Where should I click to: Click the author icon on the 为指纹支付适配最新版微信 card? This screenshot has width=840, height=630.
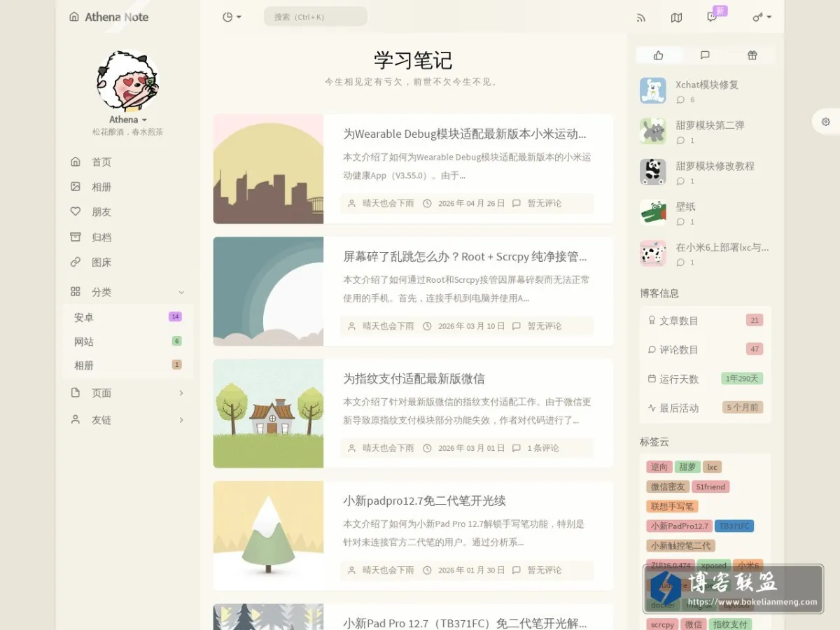point(351,448)
